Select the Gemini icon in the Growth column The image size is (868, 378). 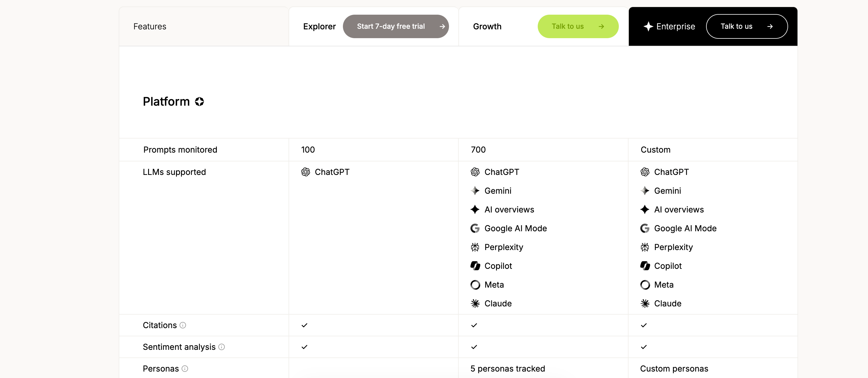pos(475,191)
